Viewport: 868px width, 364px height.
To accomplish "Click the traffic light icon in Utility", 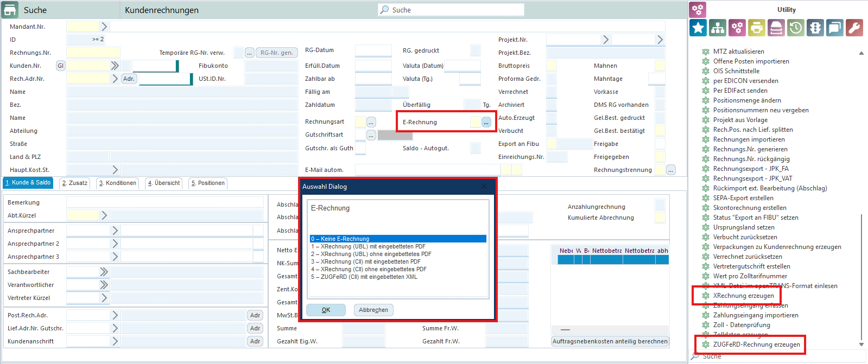I will (x=815, y=28).
